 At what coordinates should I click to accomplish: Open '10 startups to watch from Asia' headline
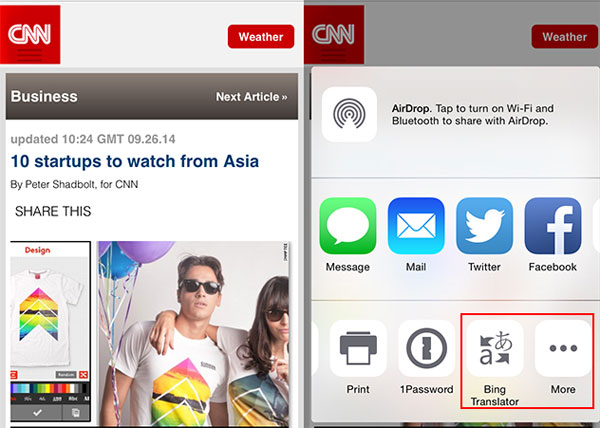pos(134,161)
